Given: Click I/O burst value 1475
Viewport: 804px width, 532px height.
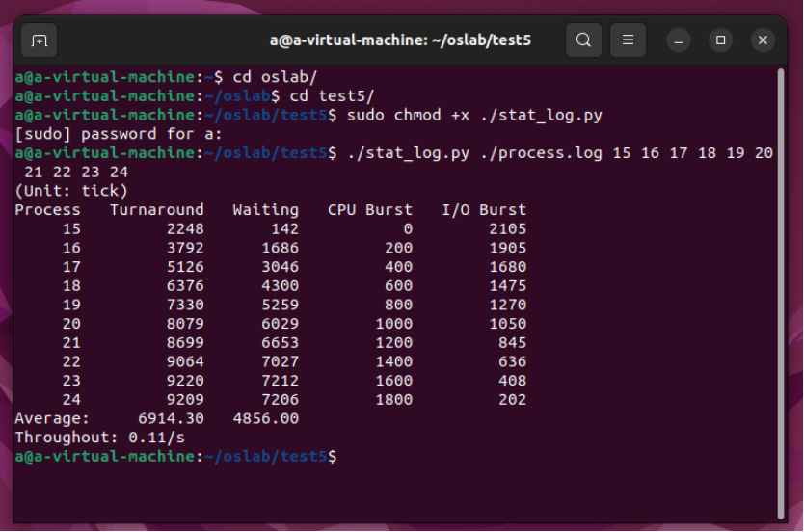Looking at the screenshot, I should [x=508, y=285].
